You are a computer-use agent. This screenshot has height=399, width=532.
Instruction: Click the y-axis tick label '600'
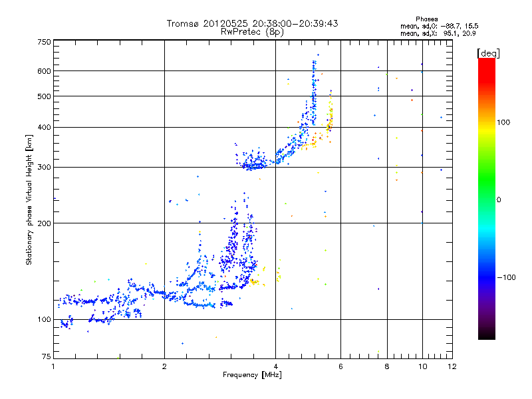[x=44, y=71]
